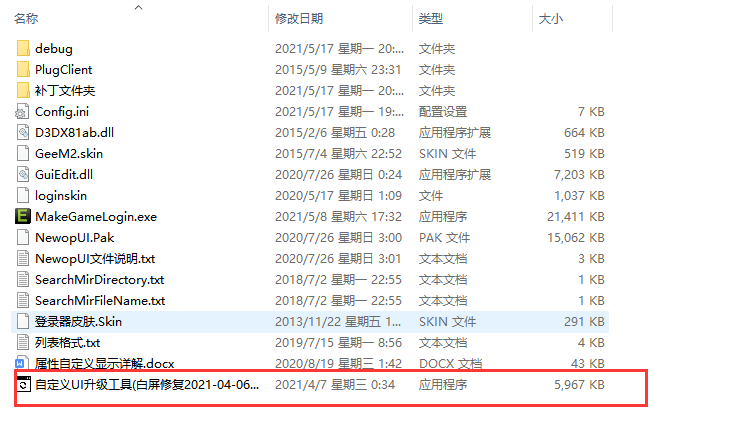Select the file name MakeGameLogin.exe
This screenshot has width=755, height=435.
(x=96, y=217)
